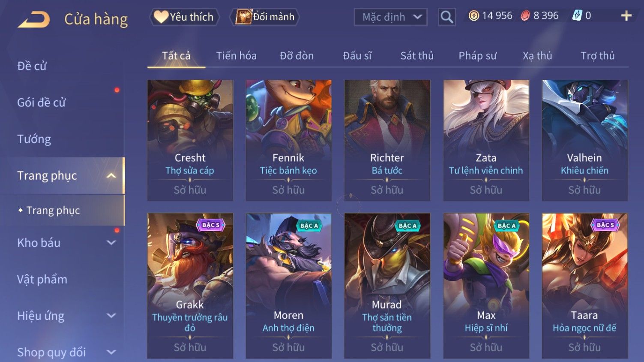644x362 pixels.
Task: Go back using the golden arrow icon
Action: 34,19
